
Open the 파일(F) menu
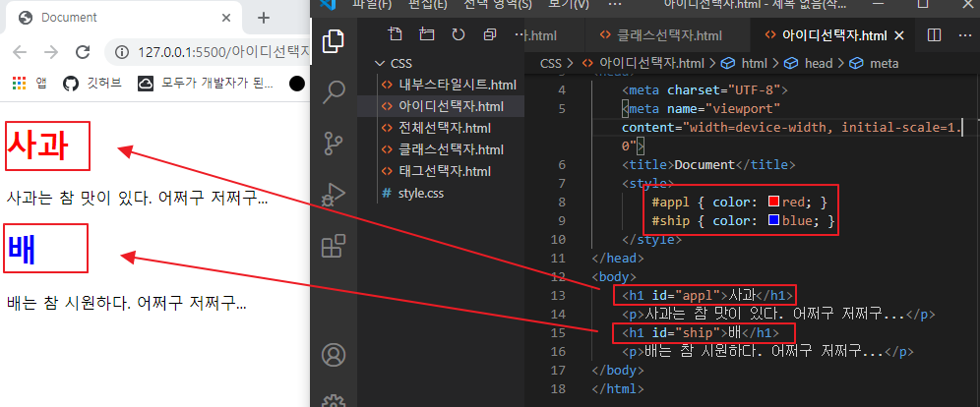click(373, 4)
